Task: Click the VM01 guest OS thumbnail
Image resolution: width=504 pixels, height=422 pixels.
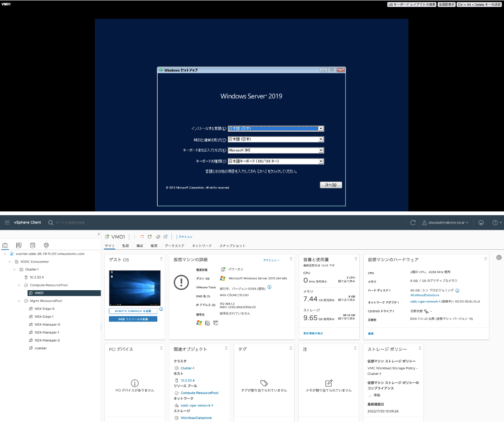Action: coord(135,288)
